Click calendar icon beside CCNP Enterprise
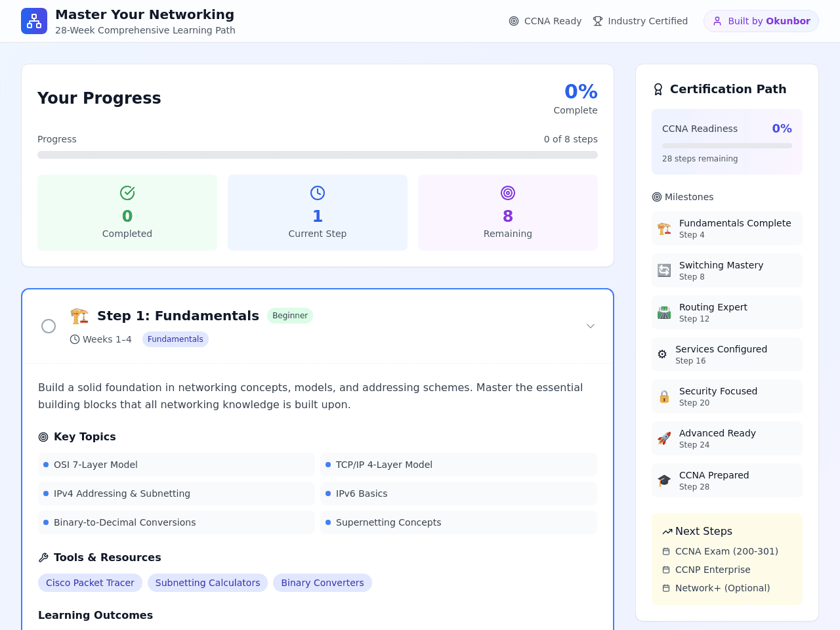The width and height of the screenshot is (840, 630). tap(666, 570)
